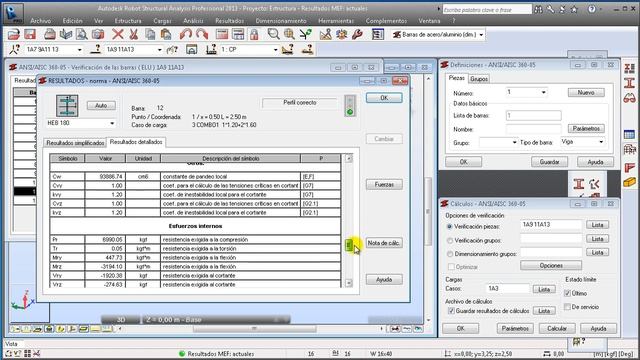Open print preview magnifier page icon

(x=82, y=35)
